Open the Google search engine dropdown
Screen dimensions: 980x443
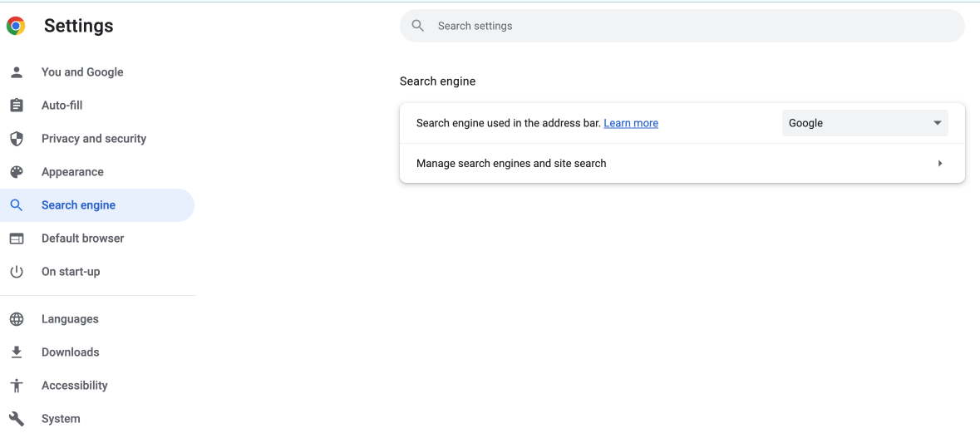coord(865,123)
